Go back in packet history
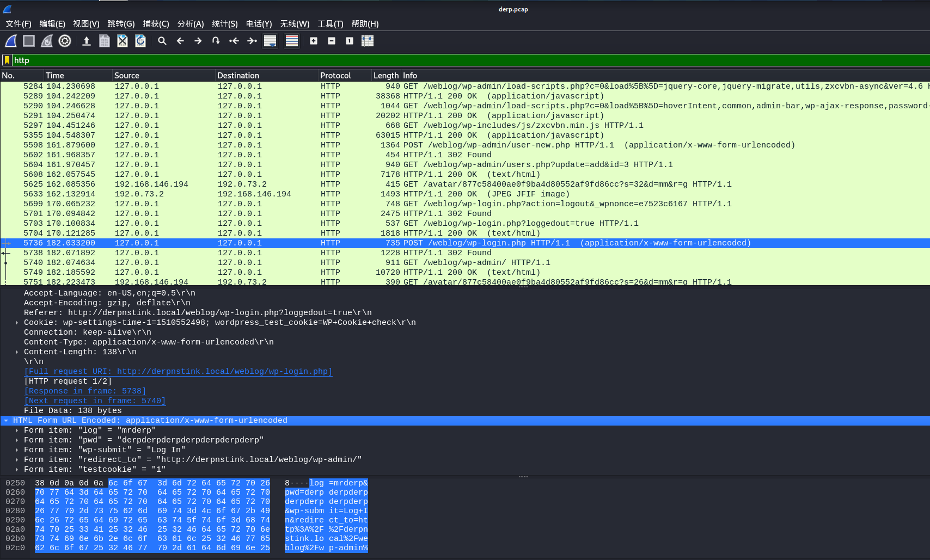 (180, 41)
